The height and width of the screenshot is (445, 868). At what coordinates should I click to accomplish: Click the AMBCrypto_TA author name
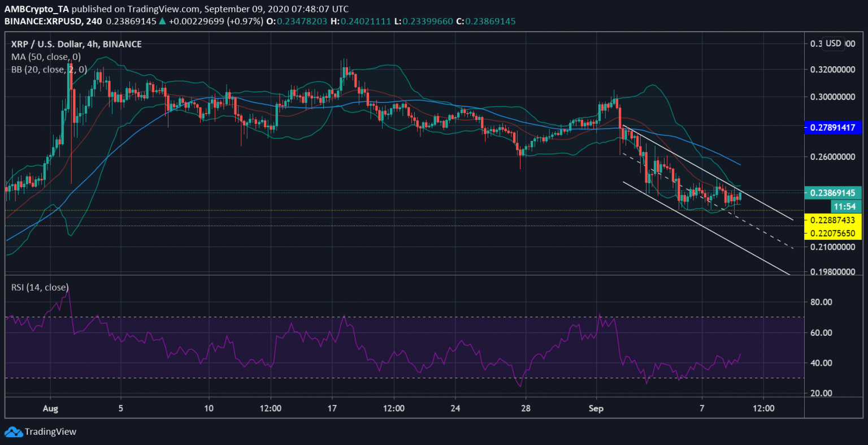pyautogui.click(x=37, y=9)
